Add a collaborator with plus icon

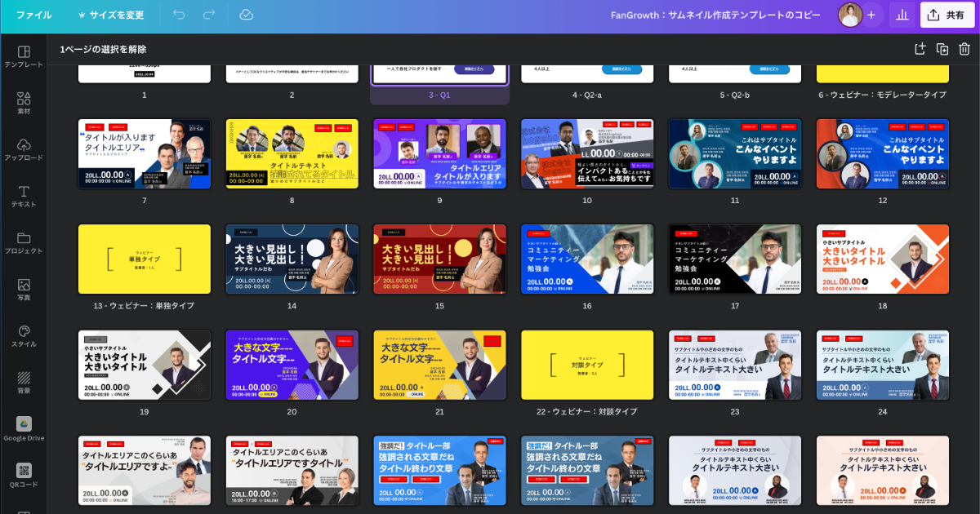pyautogui.click(x=871, y=15)
